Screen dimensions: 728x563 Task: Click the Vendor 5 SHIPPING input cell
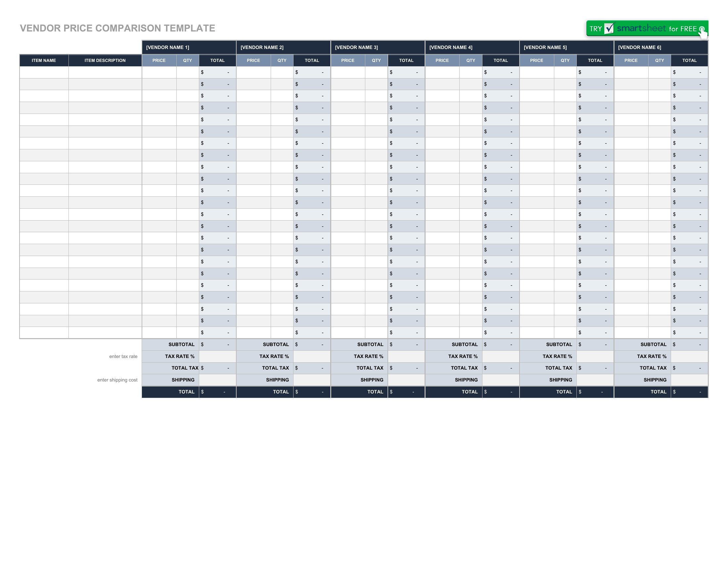tap(595, 380)
